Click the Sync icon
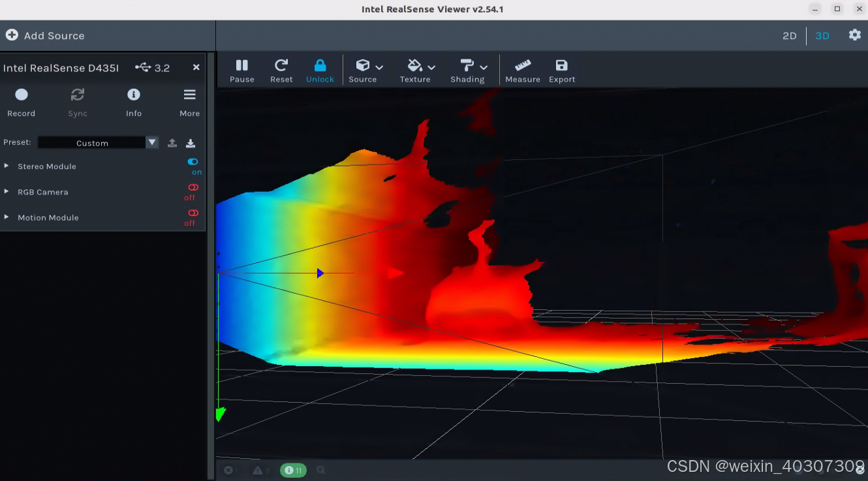 (x=78, y=95)
